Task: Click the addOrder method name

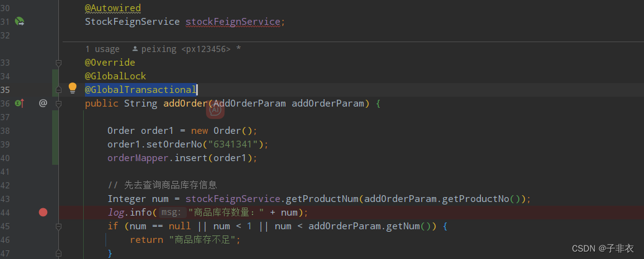Action: 186,103
